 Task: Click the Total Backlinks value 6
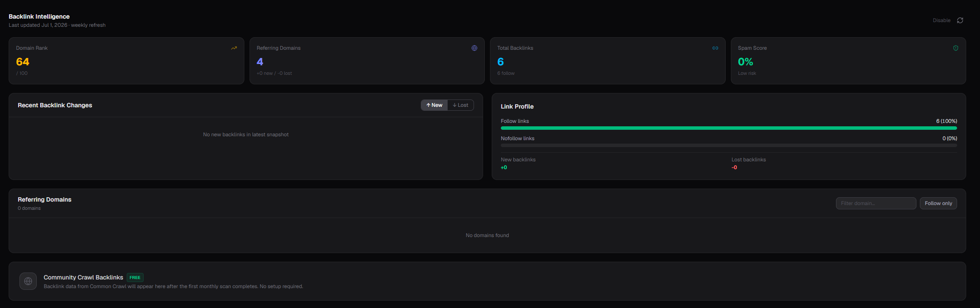click(500, 62)
